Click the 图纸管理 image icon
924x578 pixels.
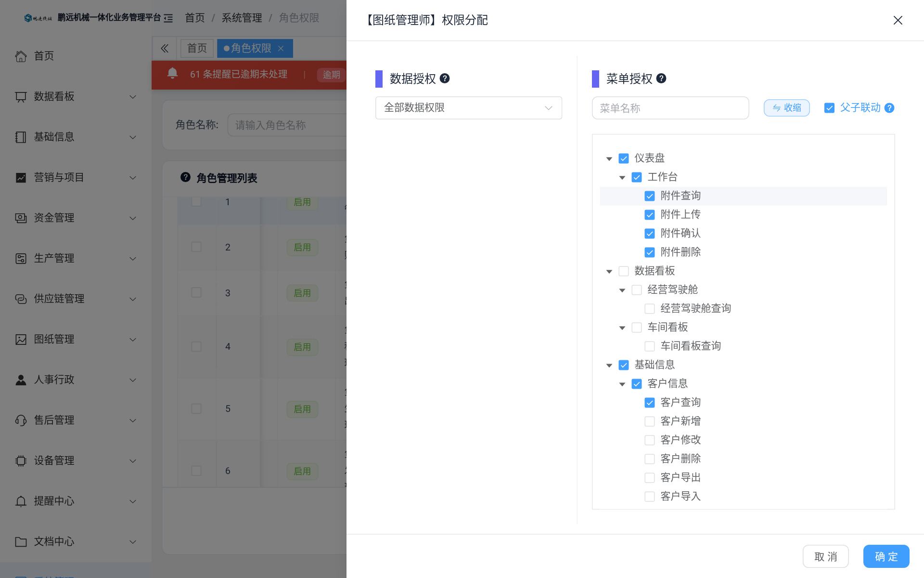21,339
